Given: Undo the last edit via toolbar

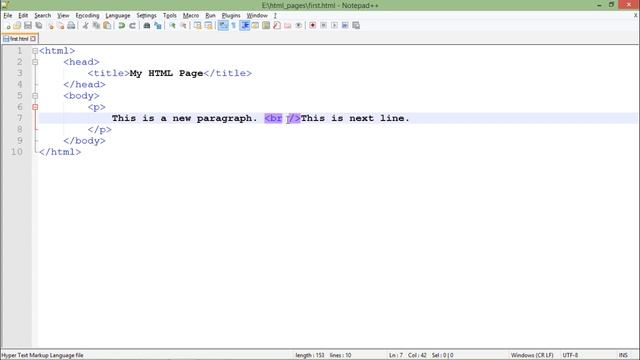Looking at the screenshot, I should 121,26.
